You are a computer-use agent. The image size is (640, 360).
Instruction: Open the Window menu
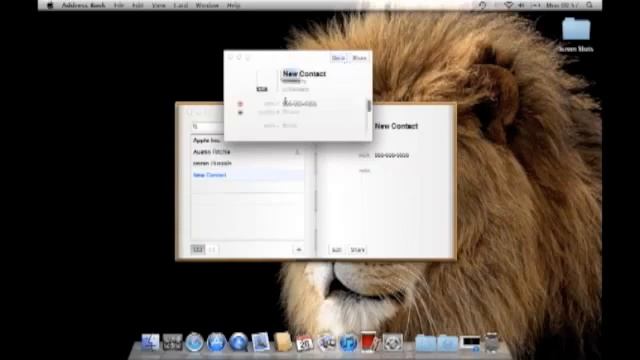coord(207,5)
